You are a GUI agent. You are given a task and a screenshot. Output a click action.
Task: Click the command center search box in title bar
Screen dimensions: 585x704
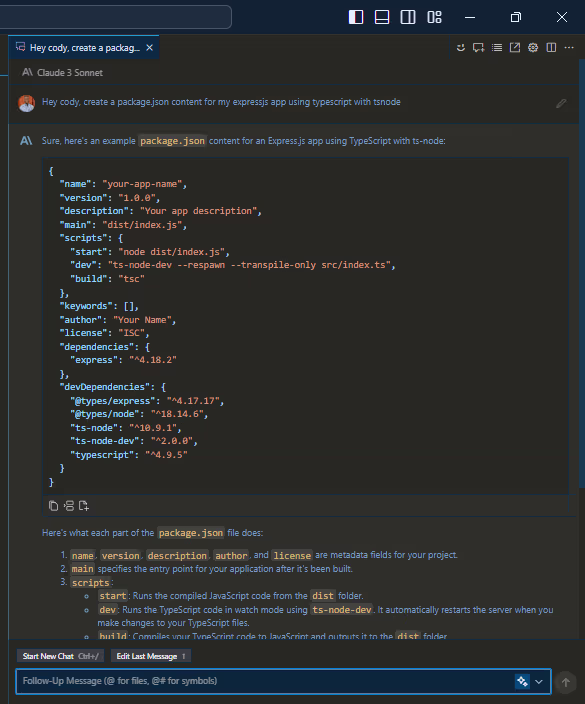(115, 17)
